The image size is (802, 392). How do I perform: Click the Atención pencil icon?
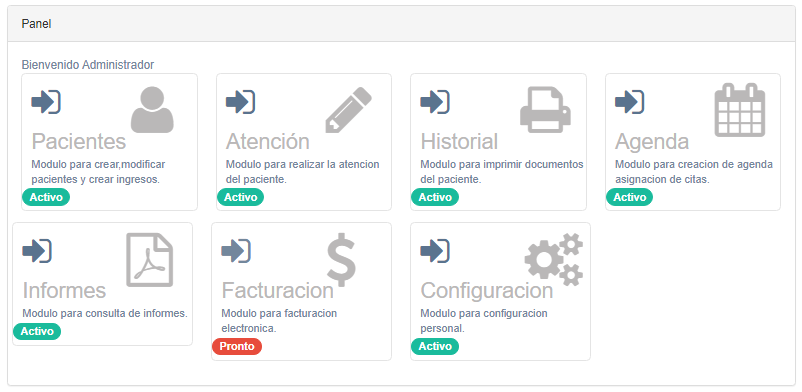click(349, 110)
